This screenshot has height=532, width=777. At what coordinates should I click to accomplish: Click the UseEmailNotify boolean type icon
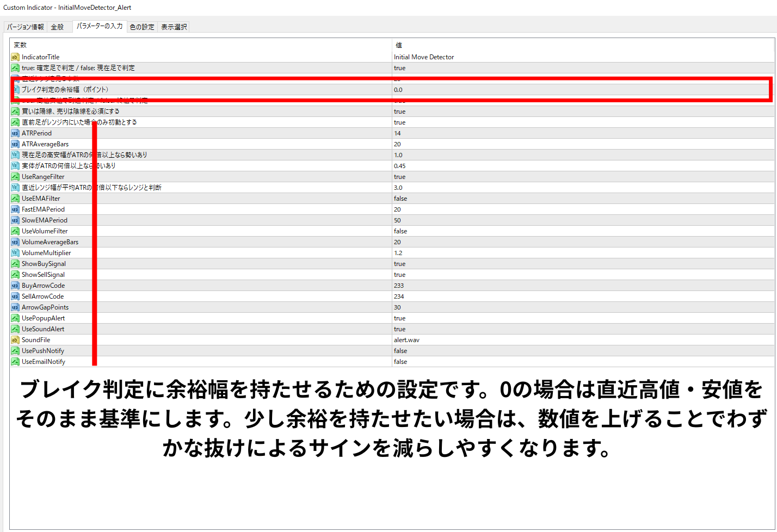[15, 362]
